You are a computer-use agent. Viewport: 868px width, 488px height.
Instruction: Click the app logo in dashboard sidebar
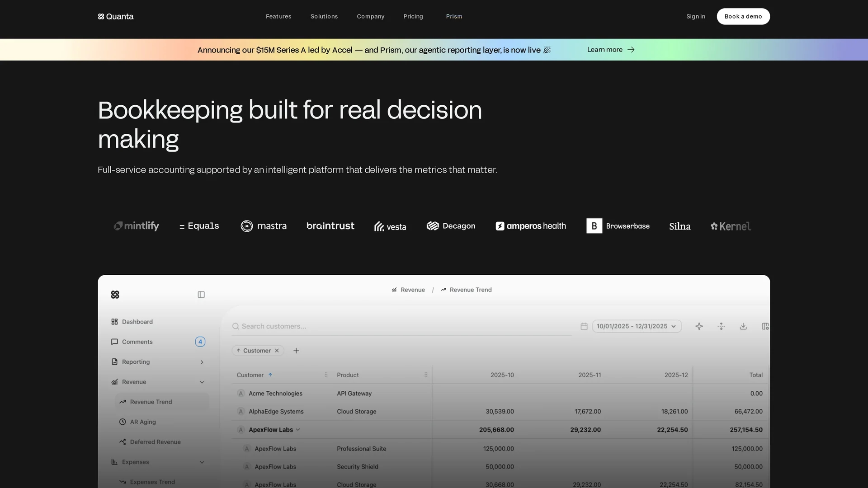click(x=115, y=295)
